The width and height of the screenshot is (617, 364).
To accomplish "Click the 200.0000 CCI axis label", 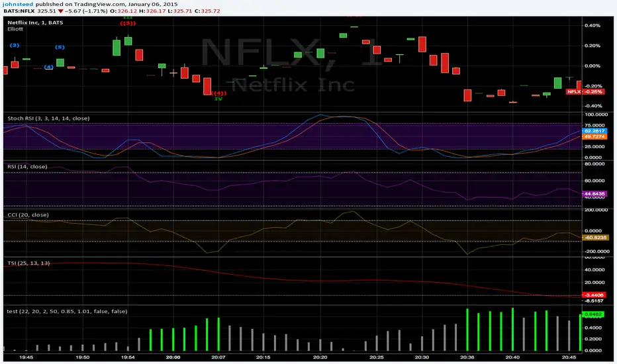I will pos(596,210).
